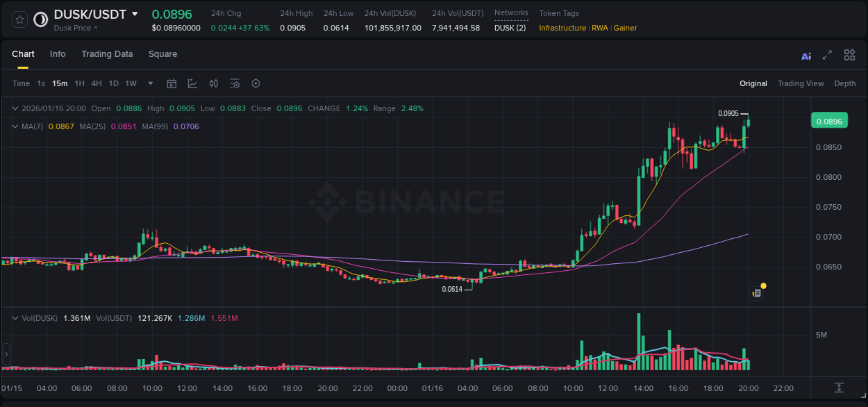Switch chart style using the line chart icon
This screenshot has width=868, height=407.
coord(192,83)
